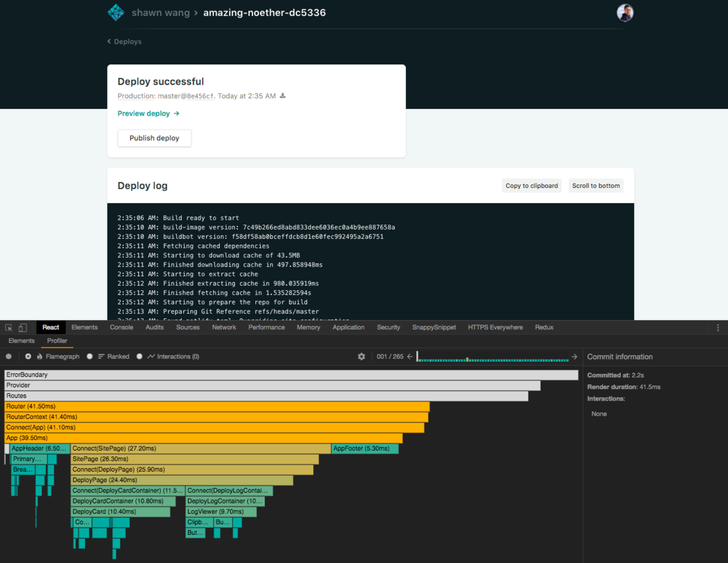Switch to the Profiler tab
The width and height of the screenshot is (728, 563).
pos(57,341)
